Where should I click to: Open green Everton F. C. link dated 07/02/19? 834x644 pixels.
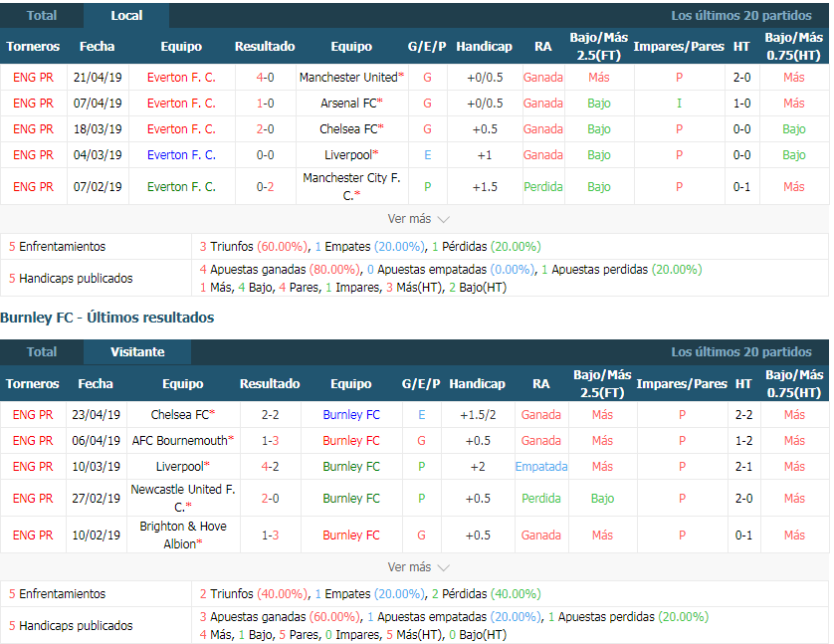[181, 187]
